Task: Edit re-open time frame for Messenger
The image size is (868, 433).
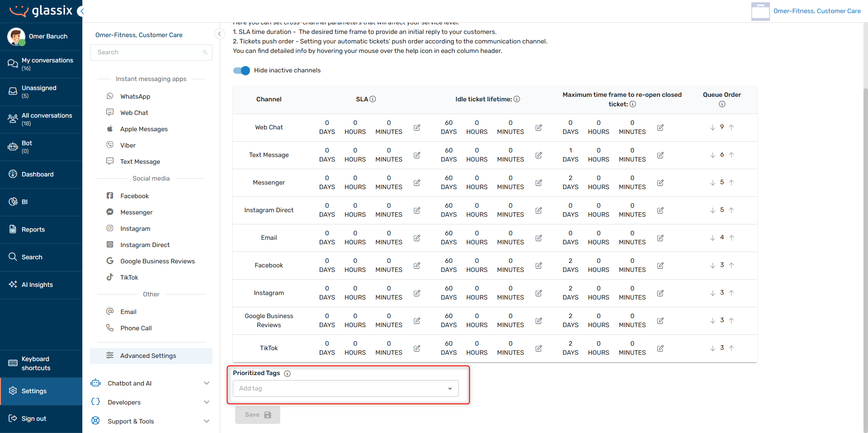Action: click(660, 183)
